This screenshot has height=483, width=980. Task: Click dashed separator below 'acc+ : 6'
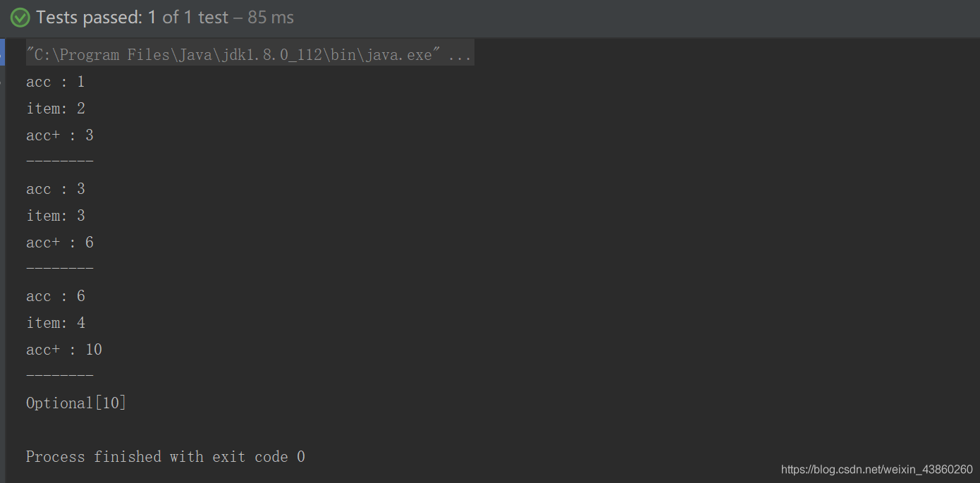pyautogui.click(x=59, y=269)
